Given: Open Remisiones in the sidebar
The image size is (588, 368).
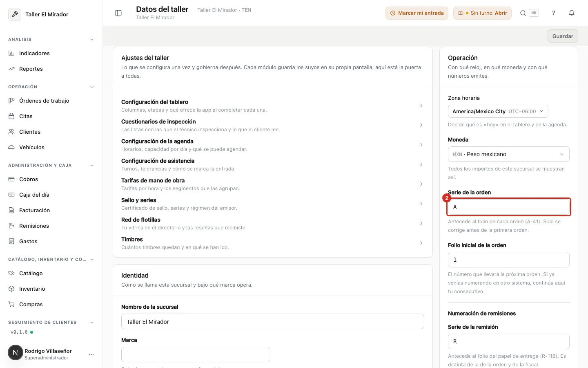Looking at the screenshot, I should (x=51, y=226).
